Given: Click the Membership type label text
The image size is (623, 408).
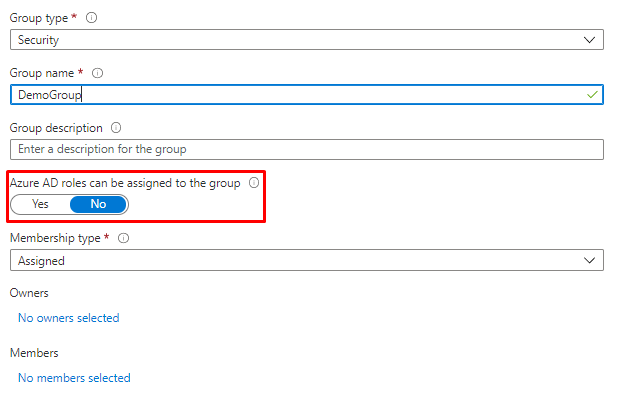Looking at the screenshot, I should [55, 238].
